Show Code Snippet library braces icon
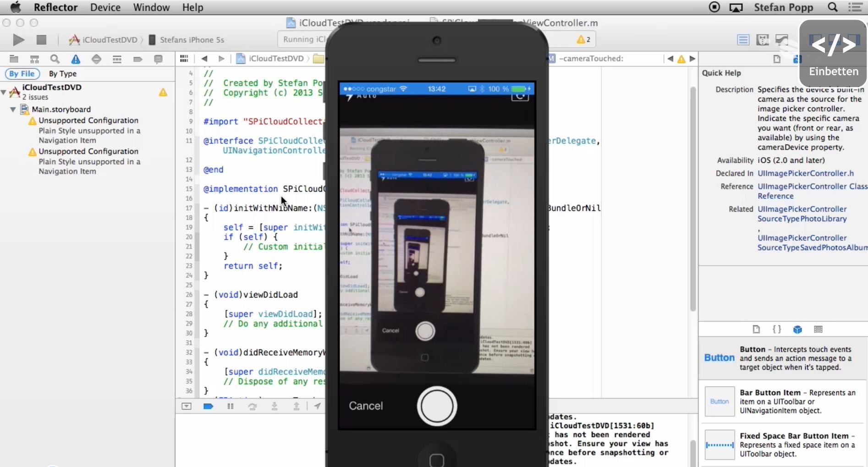 [x=777, y=329]
